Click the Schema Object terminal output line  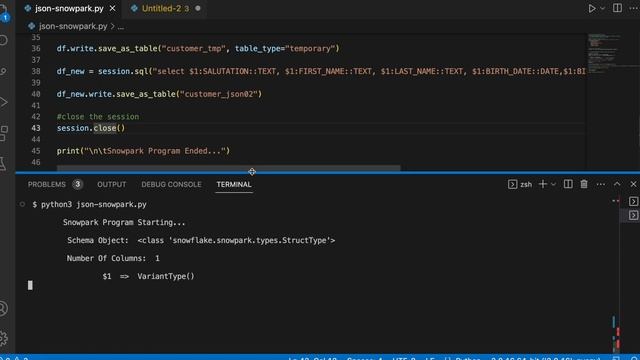[x=201, y=240]
